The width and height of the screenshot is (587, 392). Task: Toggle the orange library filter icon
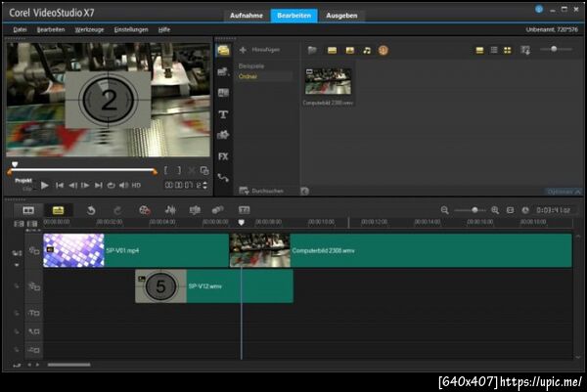pyautogui.click(x=383, y=50)
